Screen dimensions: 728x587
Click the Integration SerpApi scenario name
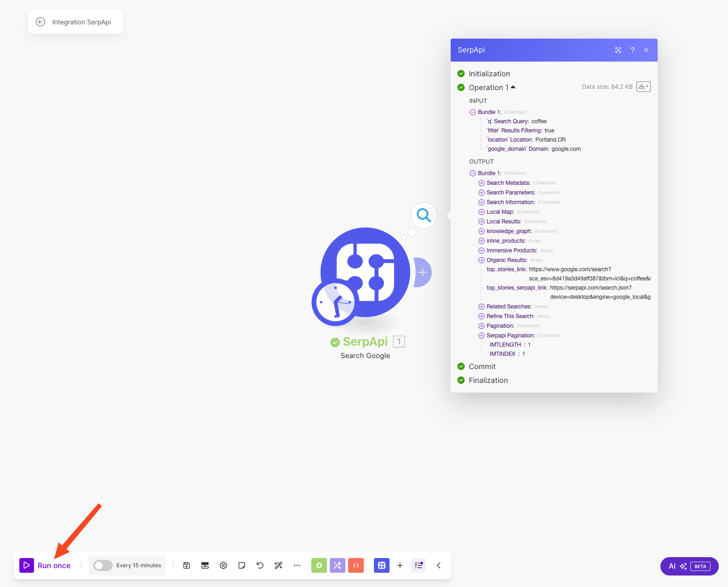tap(82, 22)
